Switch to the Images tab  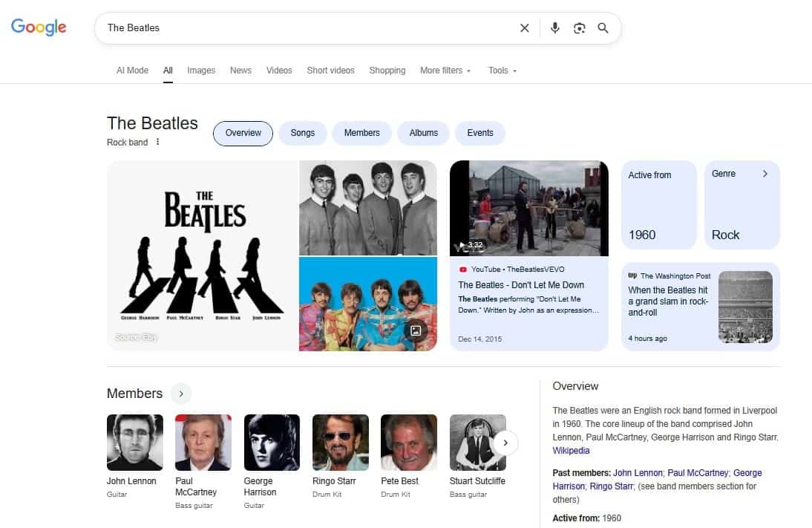click(x=201, y=70)
